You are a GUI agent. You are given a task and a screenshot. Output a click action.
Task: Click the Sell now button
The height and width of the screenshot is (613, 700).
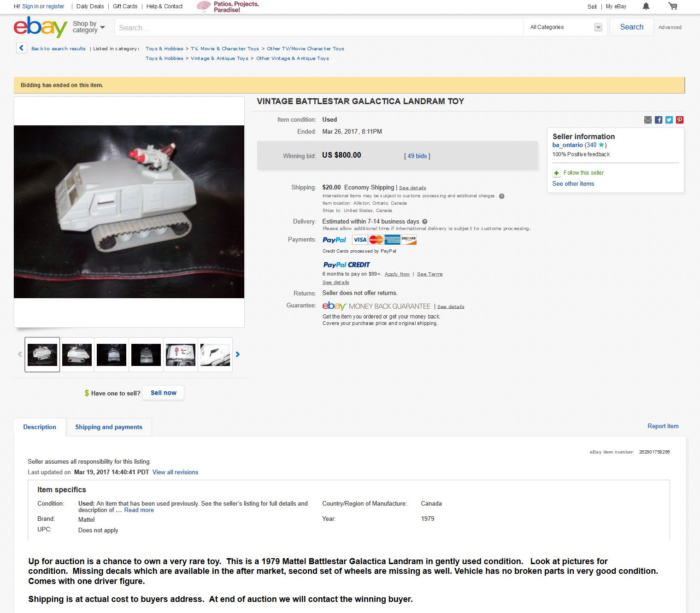(x=164, y=393)
